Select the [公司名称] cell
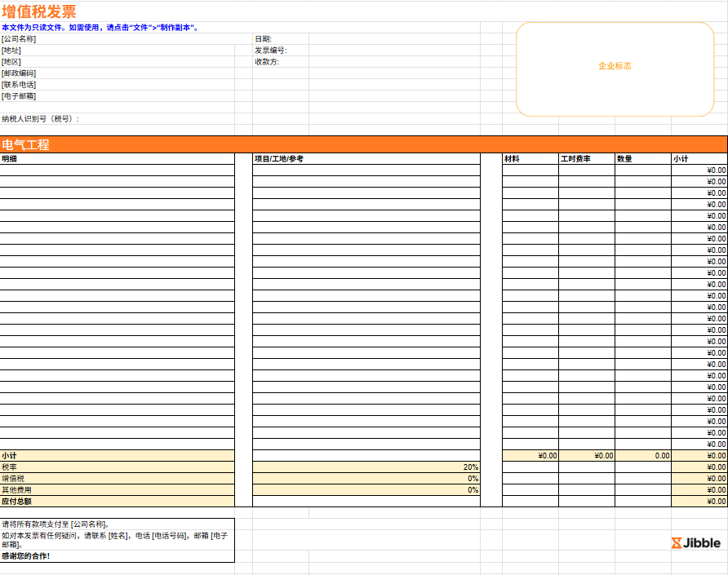 [x=20, y=39]
